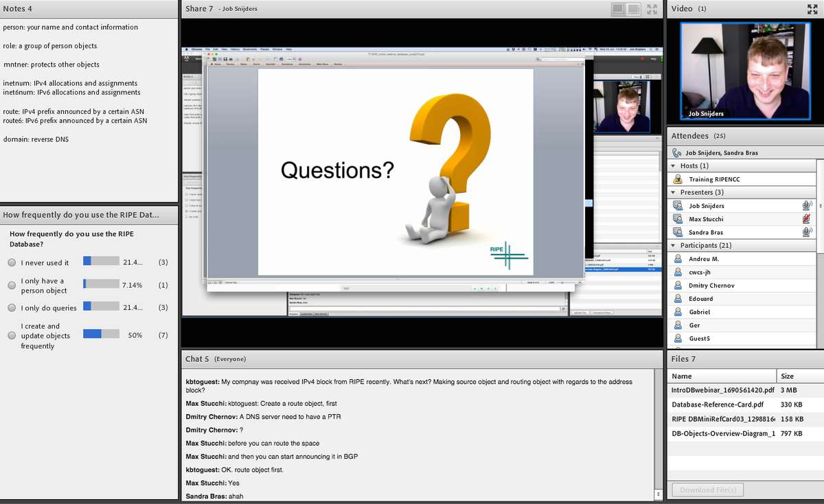
Task: Click the note line 'mntner: protects other objects'
Action: [x=51, y=65]
